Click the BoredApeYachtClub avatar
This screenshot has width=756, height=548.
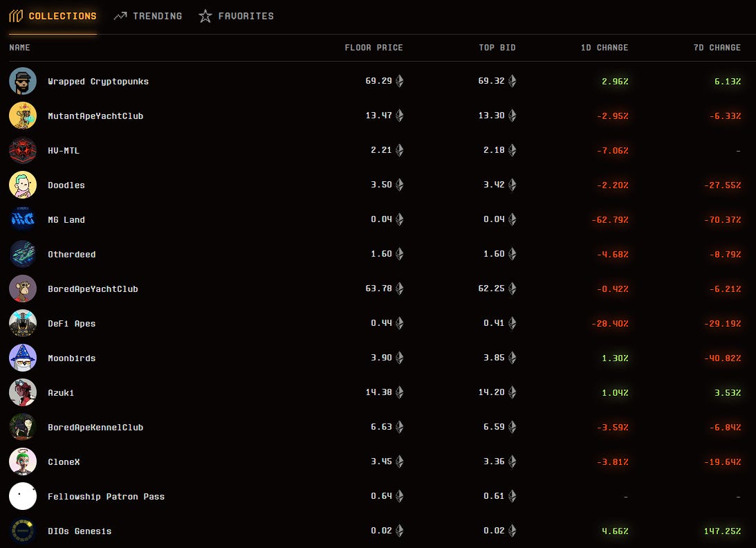tap(23, 289)
